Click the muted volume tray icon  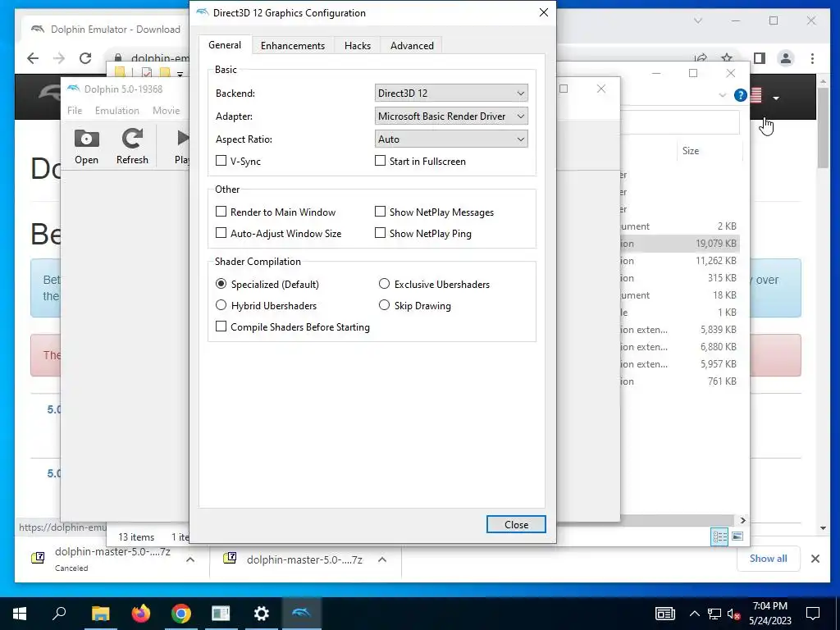(733, 614)
